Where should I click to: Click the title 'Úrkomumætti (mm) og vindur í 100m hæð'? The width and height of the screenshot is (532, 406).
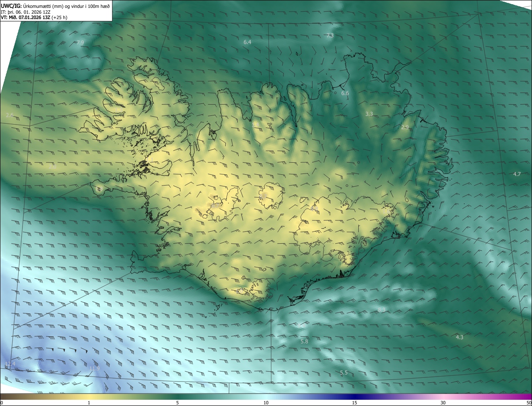click(66, 6)
